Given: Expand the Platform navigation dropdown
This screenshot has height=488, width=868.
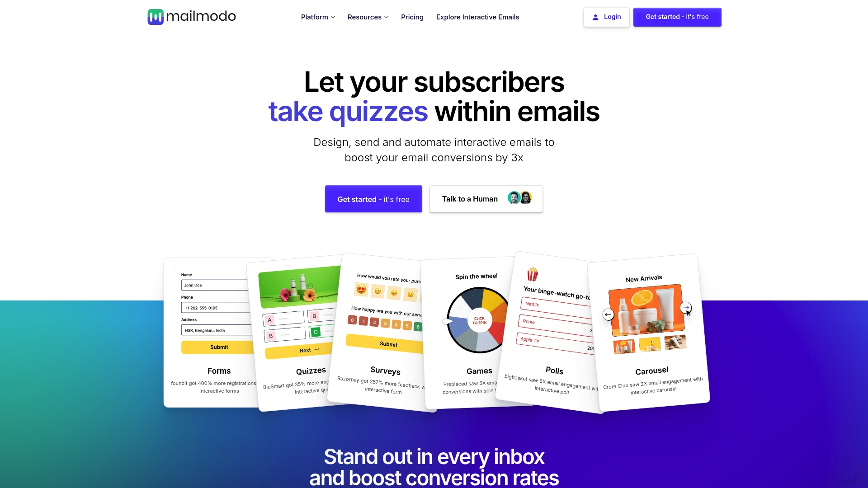Looking at the screenshot, I should click(318, 17).
